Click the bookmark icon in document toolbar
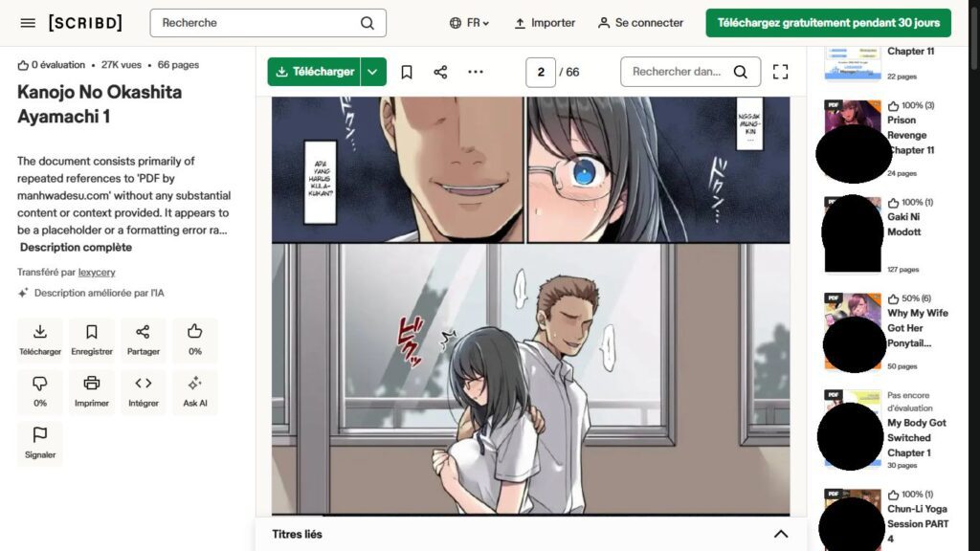980x551 pixels. click(407, 72)
